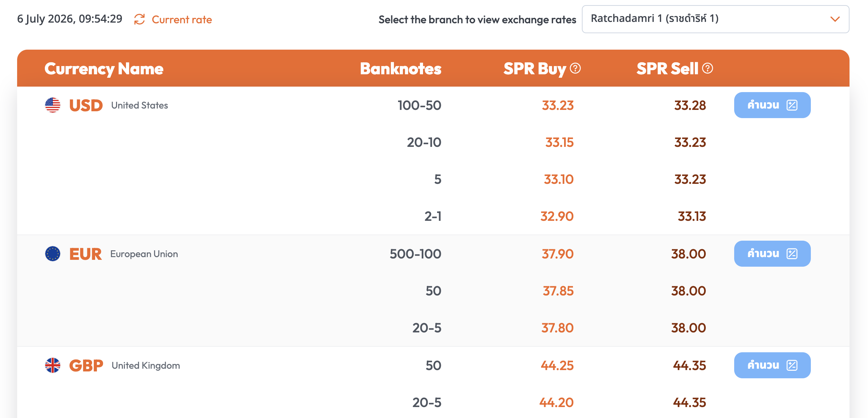
Task: Click the SPR Sell help question-mark icon
Action: pyautogui.click(x=707, y=68)
